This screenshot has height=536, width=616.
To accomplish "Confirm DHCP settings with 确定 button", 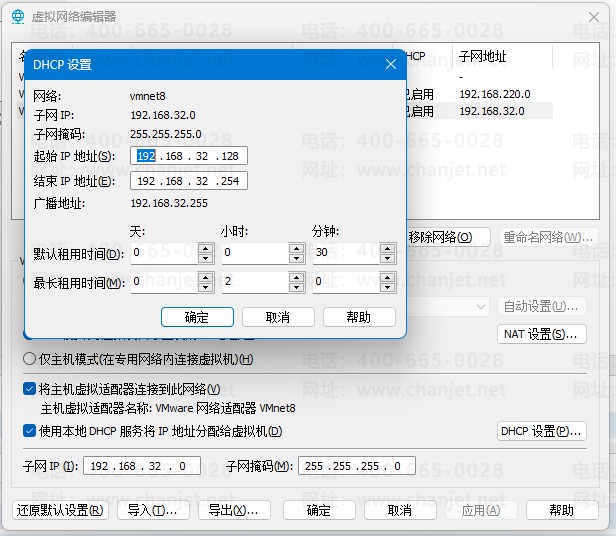I will (197, 317).
